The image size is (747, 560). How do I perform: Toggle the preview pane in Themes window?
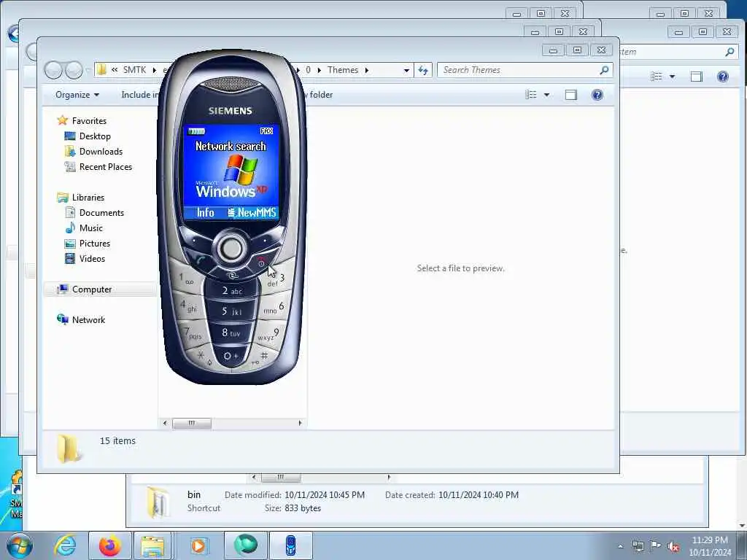pyautogui.click(x=570, y=95)
